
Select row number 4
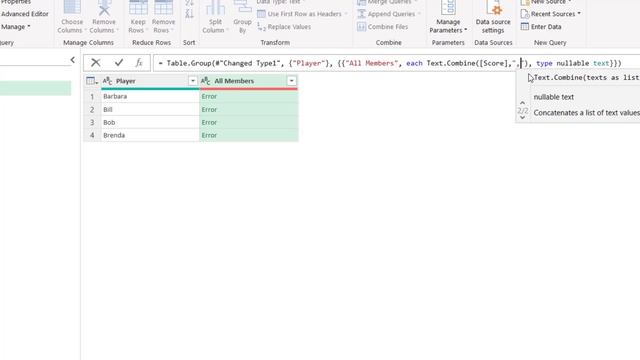point(92,135)
